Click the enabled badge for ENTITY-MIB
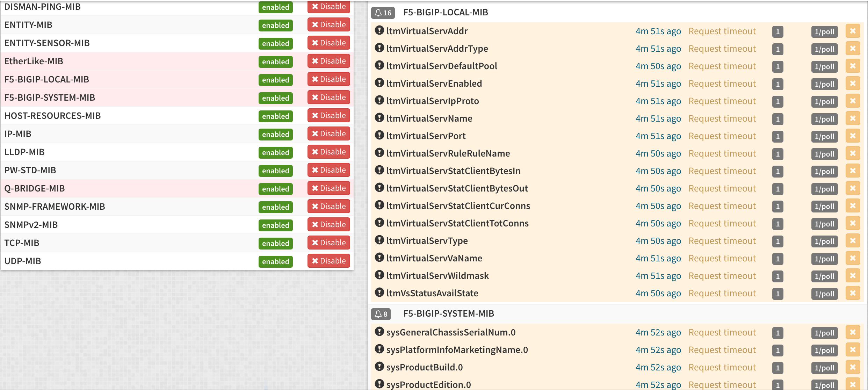The width and height of the screenshot is (868, 390). click(x=276, y=26)
